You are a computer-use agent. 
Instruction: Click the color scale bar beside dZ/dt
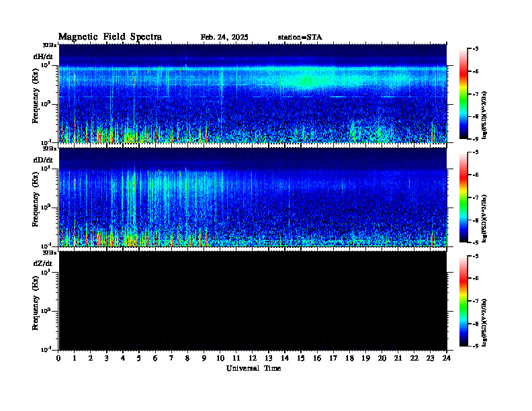pyautogui.click(x=463, y=301)
